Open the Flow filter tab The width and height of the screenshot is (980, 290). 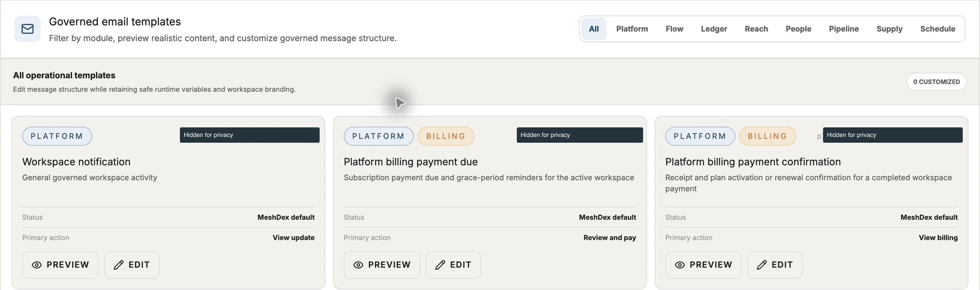click(x=674, y=29)
